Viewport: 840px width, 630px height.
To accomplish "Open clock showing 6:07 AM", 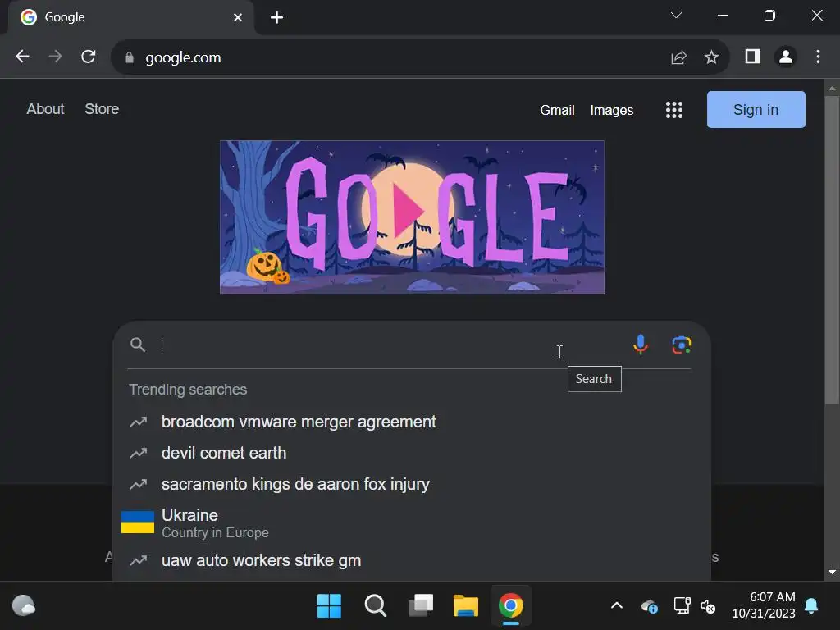I will (764, 605).
